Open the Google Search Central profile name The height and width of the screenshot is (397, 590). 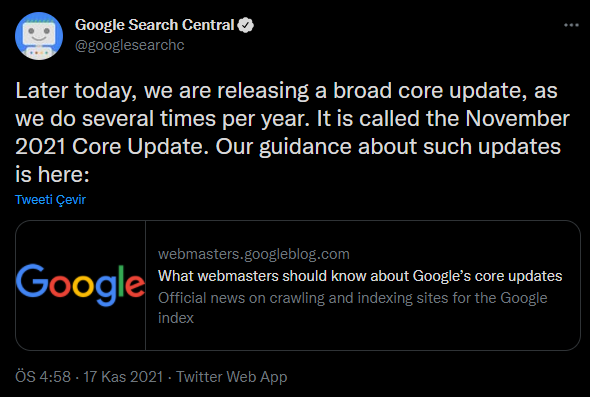click(x=155, y=25)
